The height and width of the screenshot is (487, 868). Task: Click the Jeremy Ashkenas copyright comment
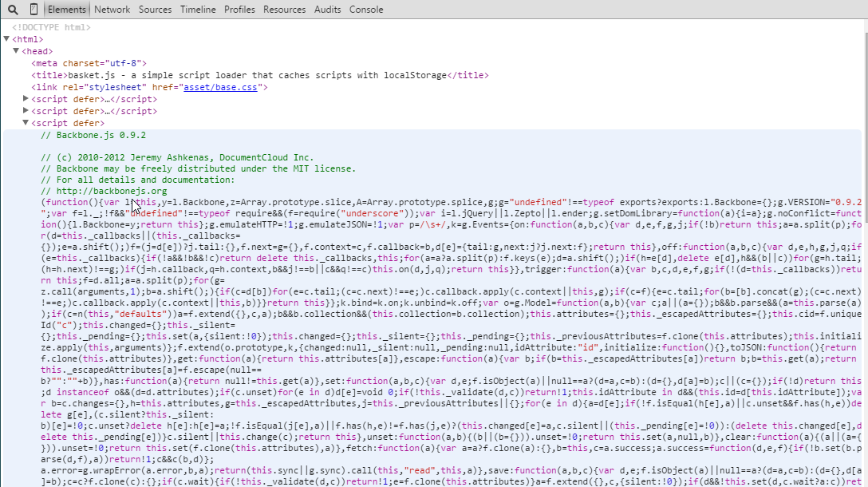[x=177, y=157]
